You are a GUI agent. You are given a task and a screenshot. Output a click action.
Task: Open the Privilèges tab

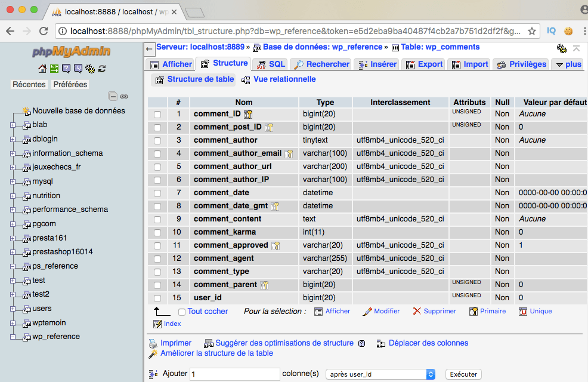522,64
